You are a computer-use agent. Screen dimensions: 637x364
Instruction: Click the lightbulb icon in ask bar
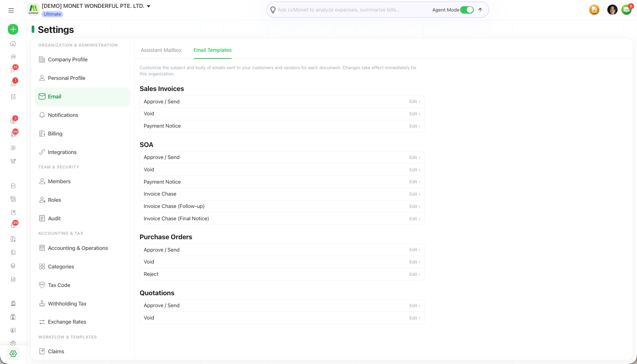point(273,10)
